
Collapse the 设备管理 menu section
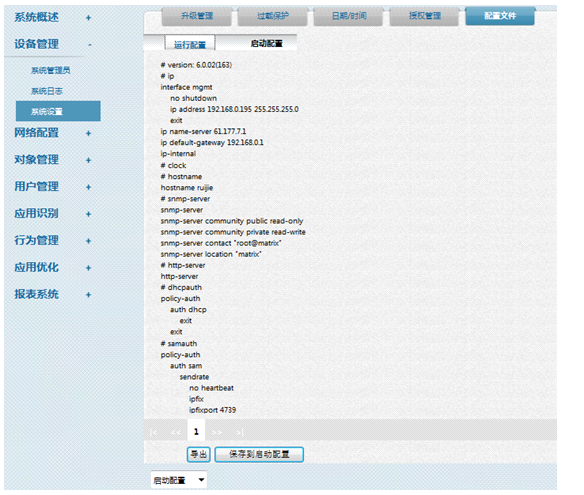tap(90, 45)
